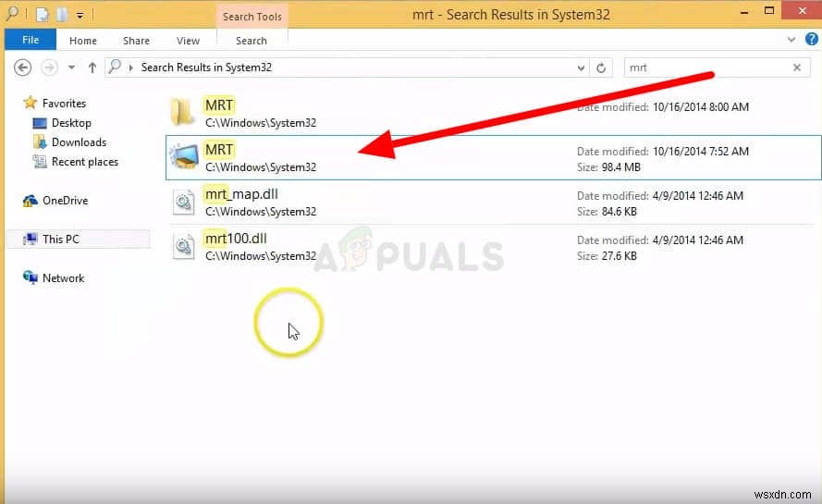Click the Properties quick access icon
Image resolution: width=822 pixels, height=504 pixels.
43,15
